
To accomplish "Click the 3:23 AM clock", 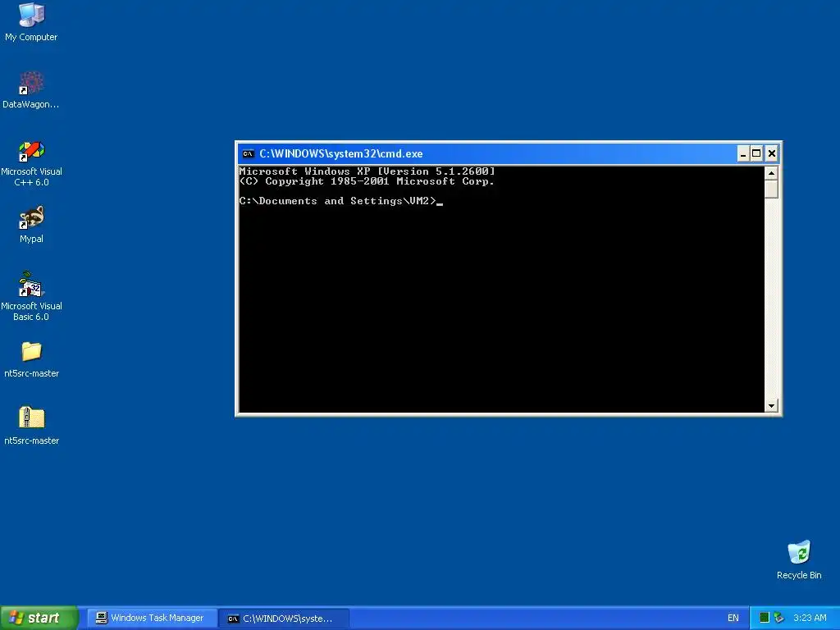I will click(810, 618).
